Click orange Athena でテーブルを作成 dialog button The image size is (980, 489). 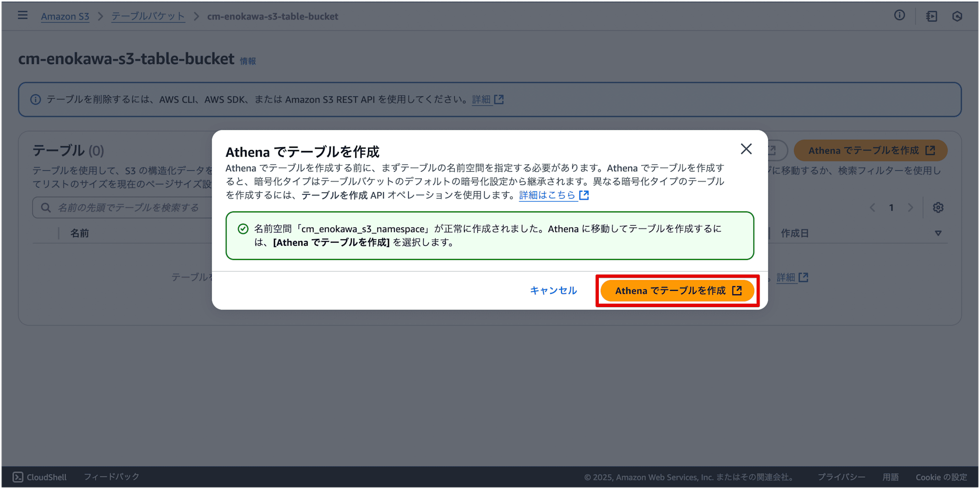click(677, 291)
